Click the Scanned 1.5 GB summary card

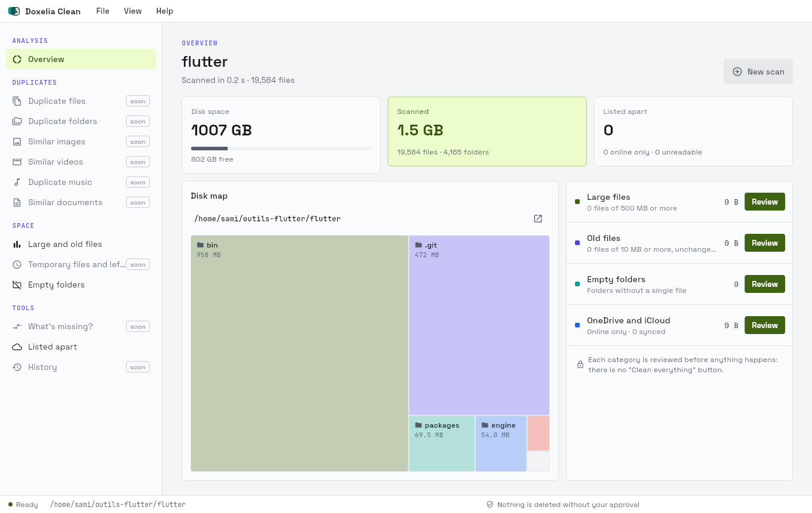pyautogui.click(x=487, y=131)
